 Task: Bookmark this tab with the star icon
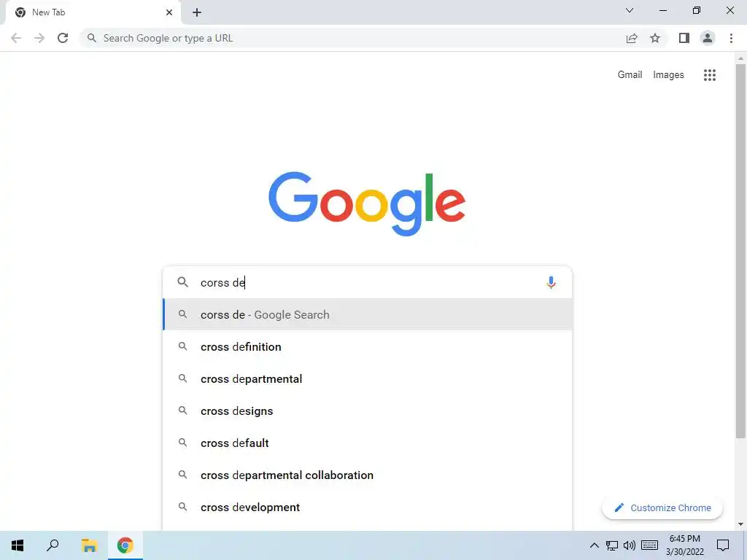tap(655, 38)
